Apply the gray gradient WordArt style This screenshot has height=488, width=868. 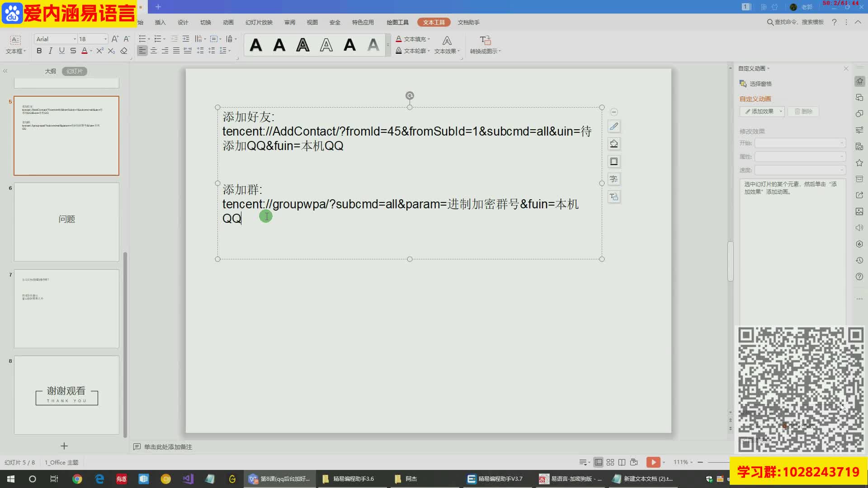pyautogui.click(x=373, y=45)
